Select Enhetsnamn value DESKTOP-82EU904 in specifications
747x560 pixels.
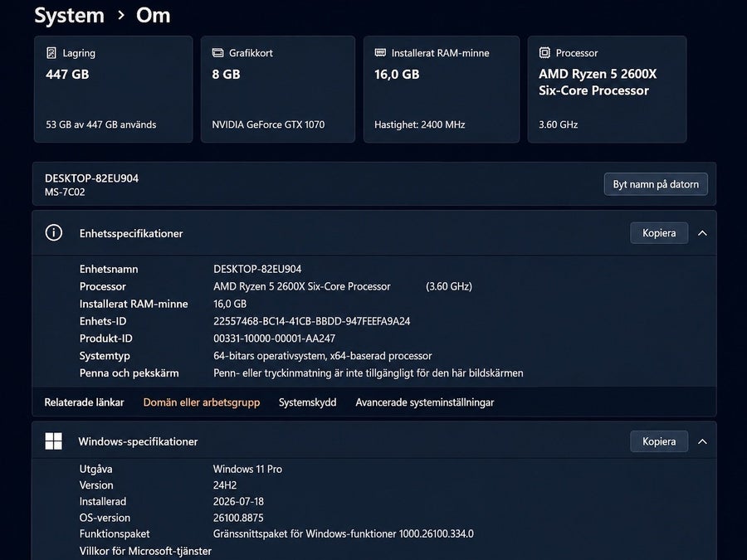click(x=257, y=269)
